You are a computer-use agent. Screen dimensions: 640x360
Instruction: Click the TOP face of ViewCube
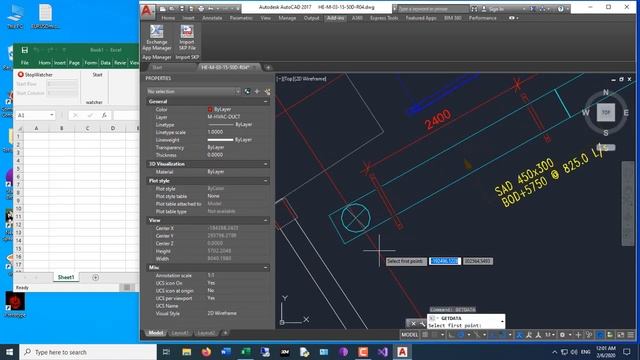click(606, 112)
